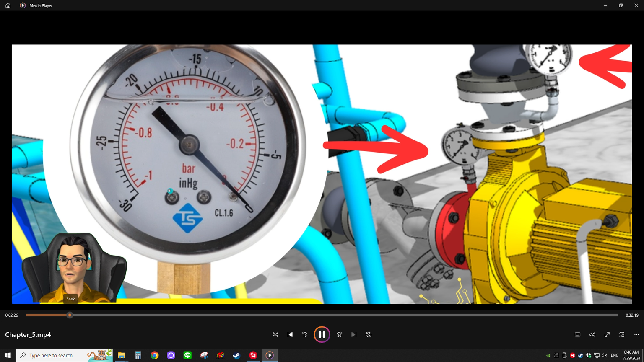Enter full screen mode

[607, 335]
